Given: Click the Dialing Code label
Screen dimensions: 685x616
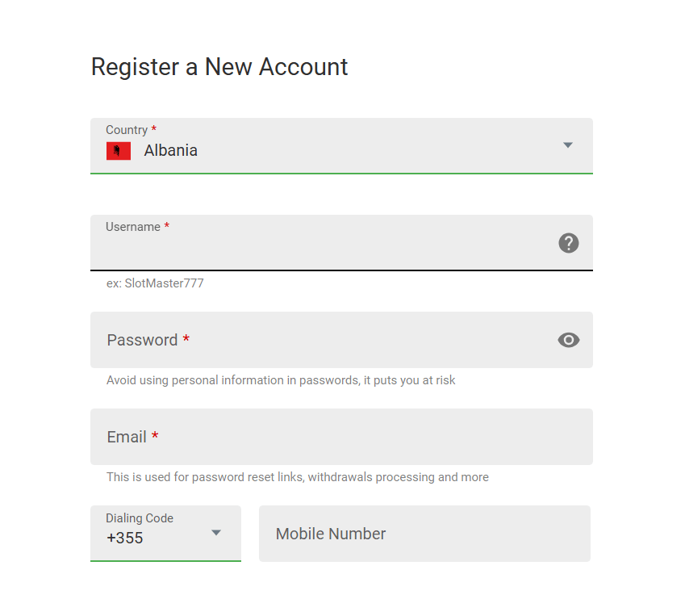Looking at the screenshot, I should (x=140, y=518).
